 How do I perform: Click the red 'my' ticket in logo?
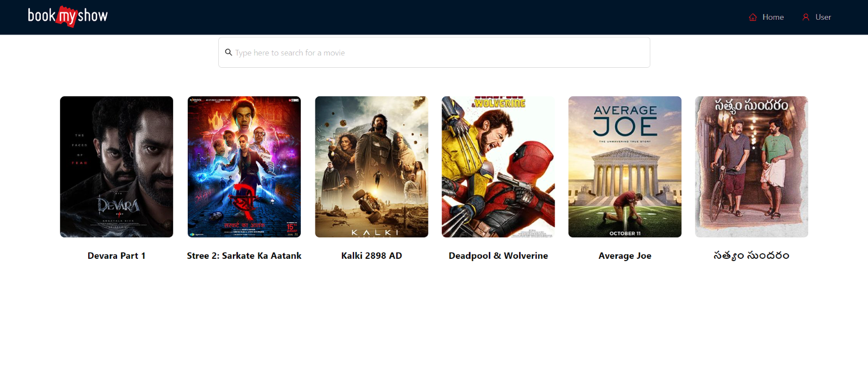point(67,17)
